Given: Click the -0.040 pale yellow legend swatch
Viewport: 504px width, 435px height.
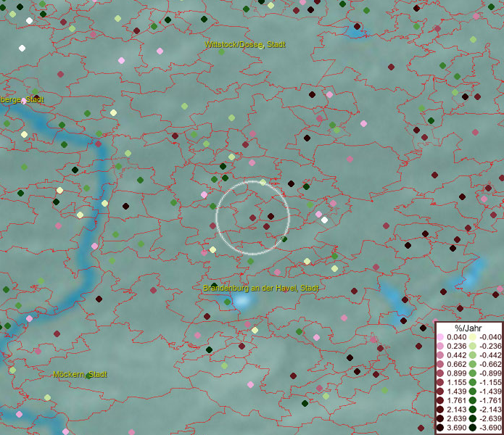Looking at the screenshot, I should click(x=472, y=337).
